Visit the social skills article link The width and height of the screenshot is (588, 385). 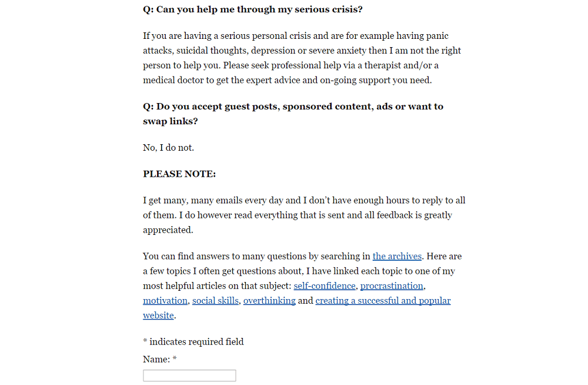coord(215,300)
